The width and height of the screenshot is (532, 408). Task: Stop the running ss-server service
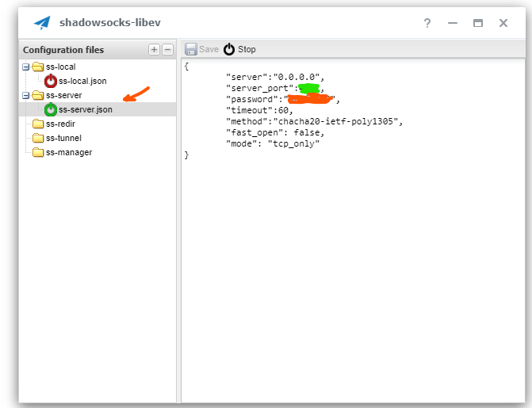(239, 49)
